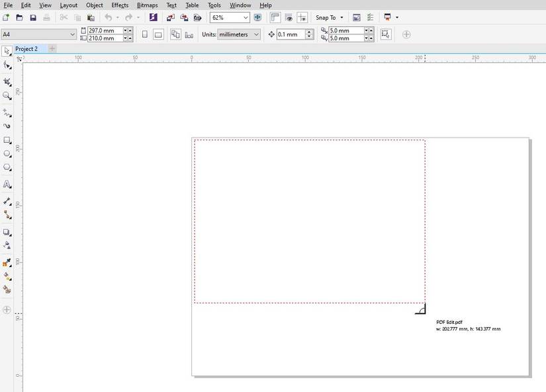546x392 pixels.
Task: Click the page width 297.0 mm field
Action: (x=105, y=30)
